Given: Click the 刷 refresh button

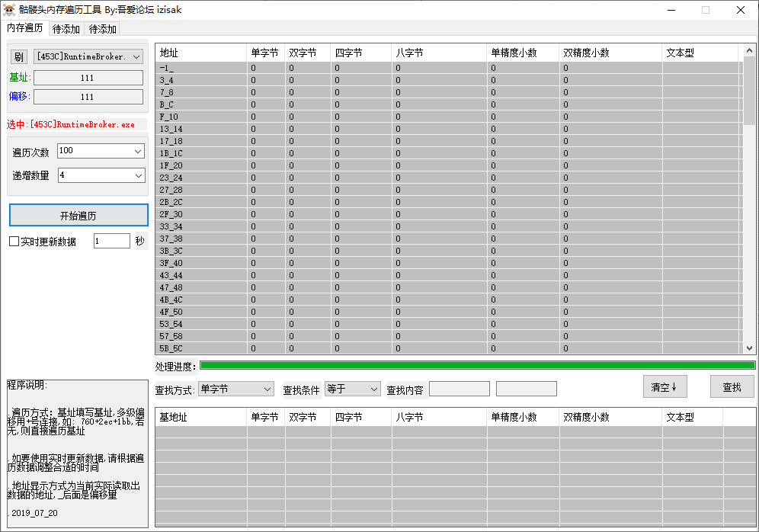Looking at the screenshot, I should [18, 56].
